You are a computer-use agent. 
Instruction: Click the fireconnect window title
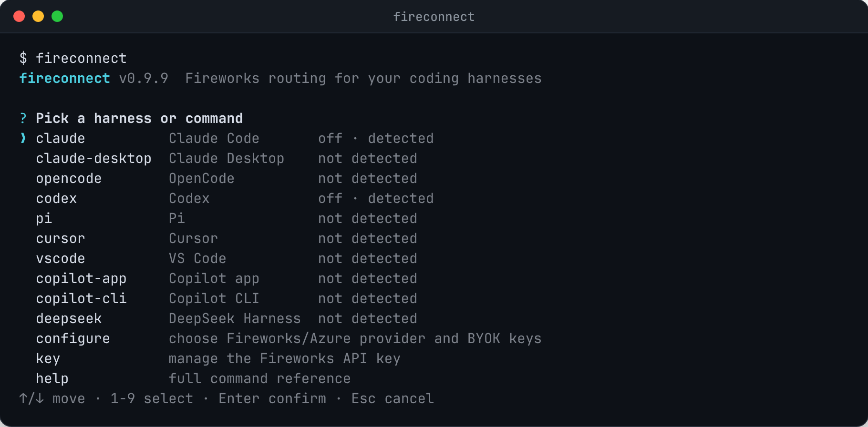coord(434,17)
